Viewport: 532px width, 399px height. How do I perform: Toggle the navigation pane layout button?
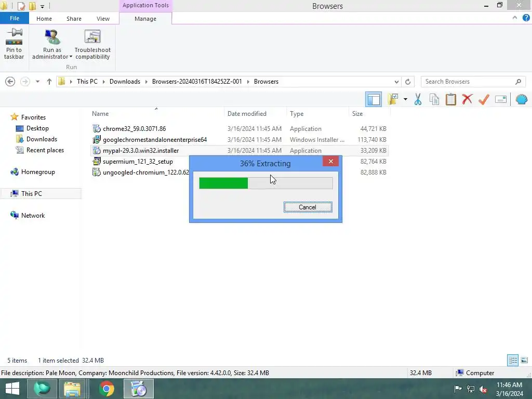pos(374,99)
